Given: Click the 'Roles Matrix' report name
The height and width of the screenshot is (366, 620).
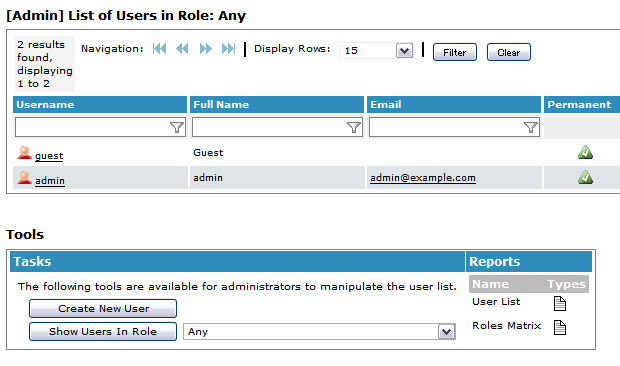Looking at the screenshot, I should pos(507,325).
